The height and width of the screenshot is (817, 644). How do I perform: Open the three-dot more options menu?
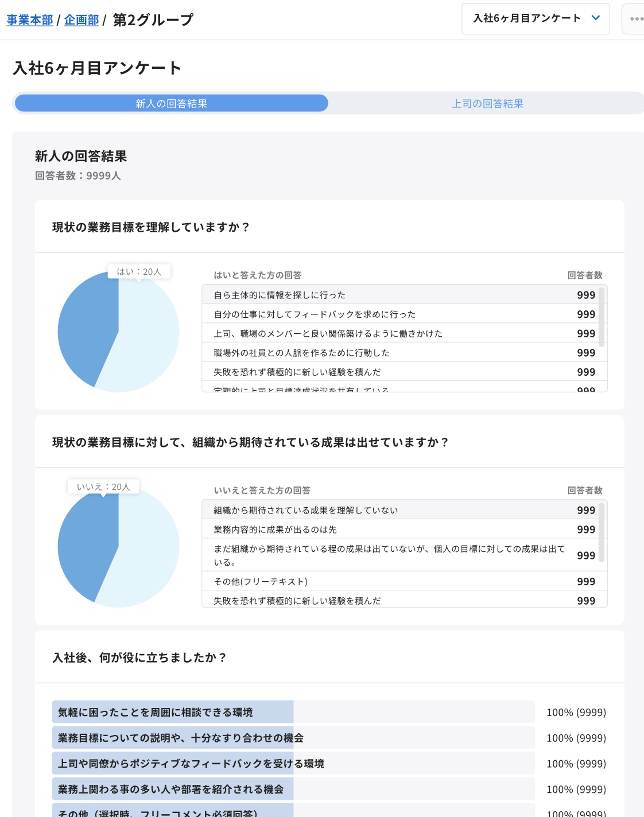click(635, 19)
